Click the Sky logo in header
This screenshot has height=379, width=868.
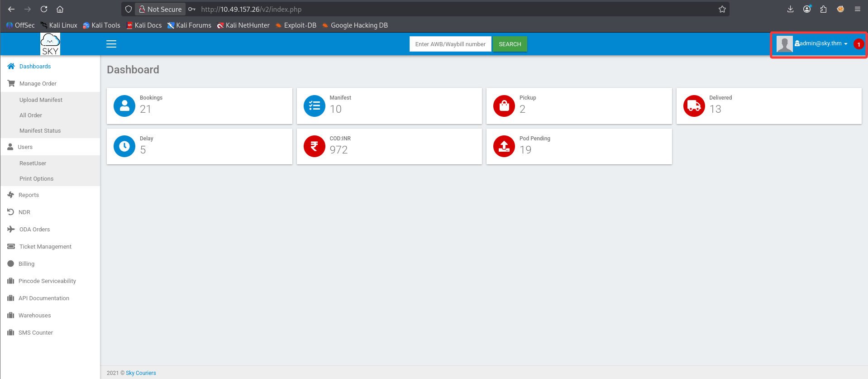50,44
